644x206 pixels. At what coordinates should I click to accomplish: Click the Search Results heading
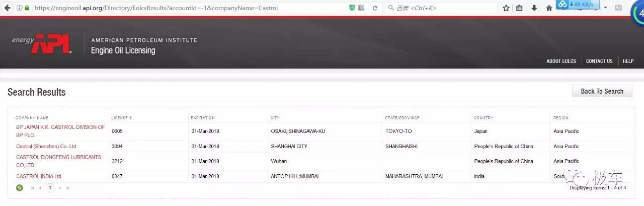coord(37,92)
